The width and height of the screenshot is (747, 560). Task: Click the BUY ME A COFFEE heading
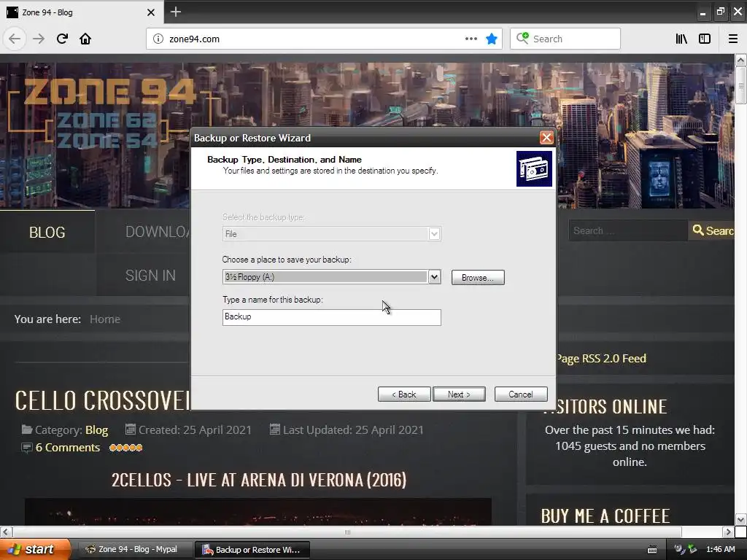605,516
